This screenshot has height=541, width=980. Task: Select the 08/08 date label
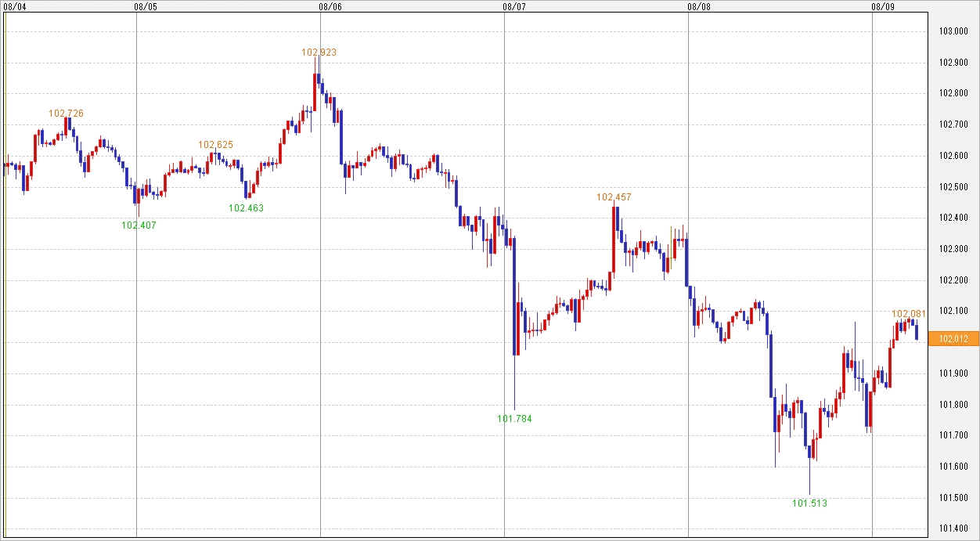[699, 6]
